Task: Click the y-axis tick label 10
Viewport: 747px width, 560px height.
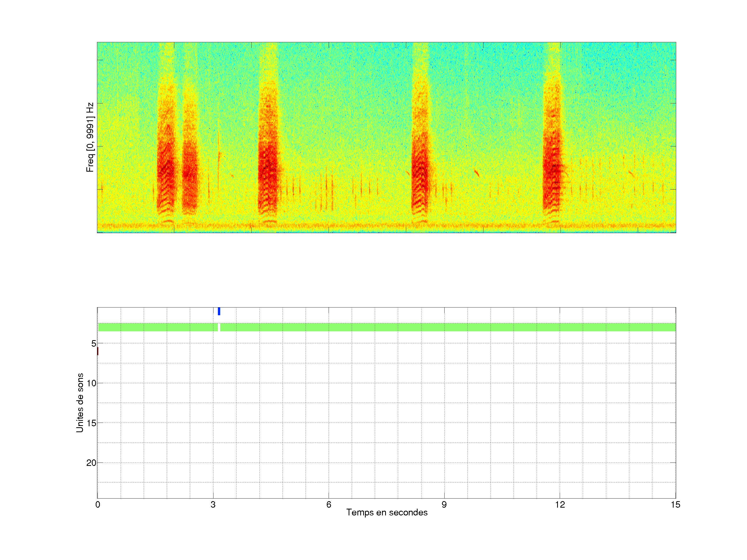Action: (91, 383)
